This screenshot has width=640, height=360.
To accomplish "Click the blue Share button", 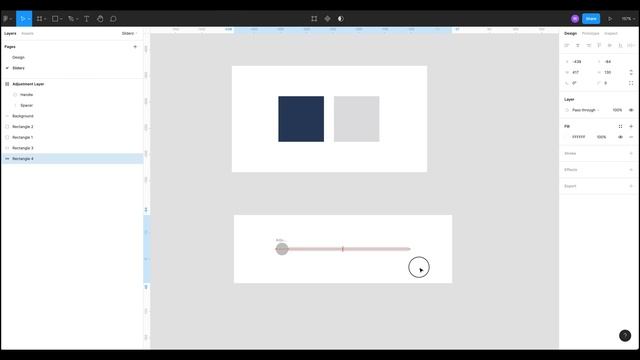I will (591, 19).
